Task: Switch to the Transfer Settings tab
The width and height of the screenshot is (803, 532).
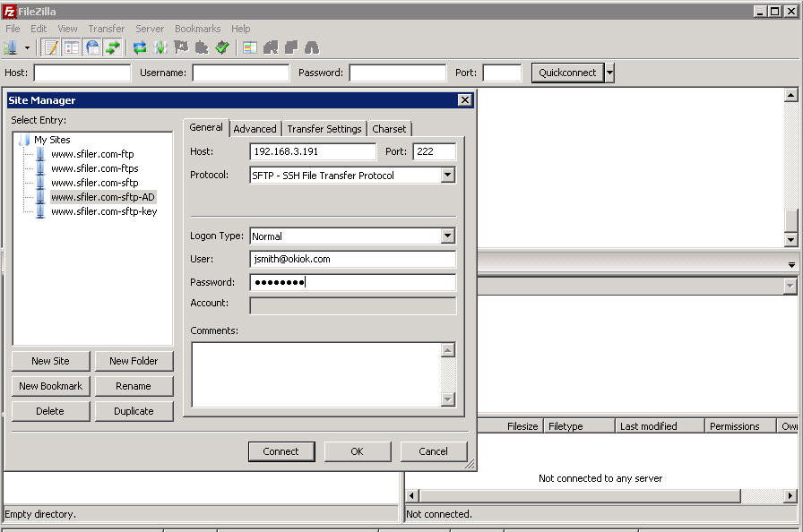Action: 324,129
